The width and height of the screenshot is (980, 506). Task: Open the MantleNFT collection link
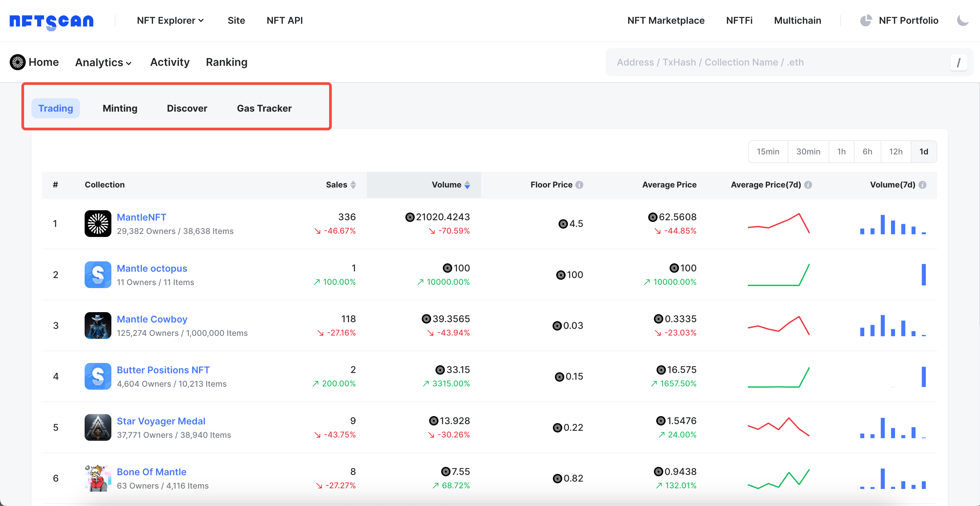(x=141, y=217)
